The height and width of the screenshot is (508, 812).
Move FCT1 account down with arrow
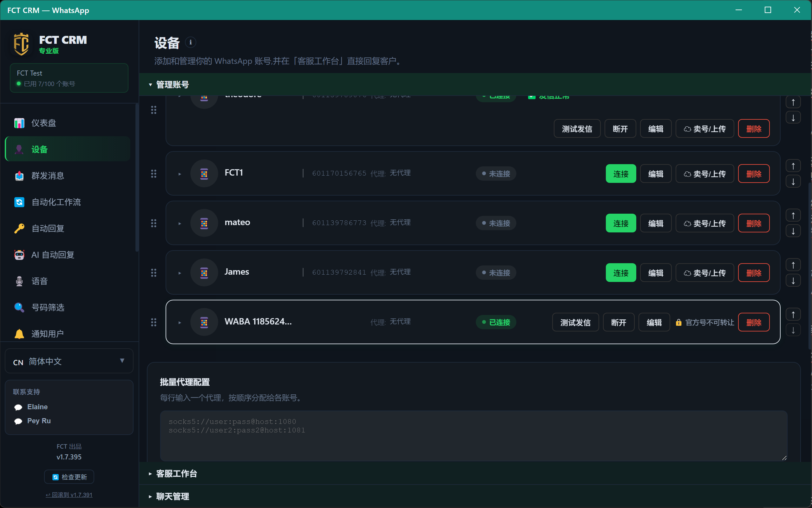[x=793, y=182]
